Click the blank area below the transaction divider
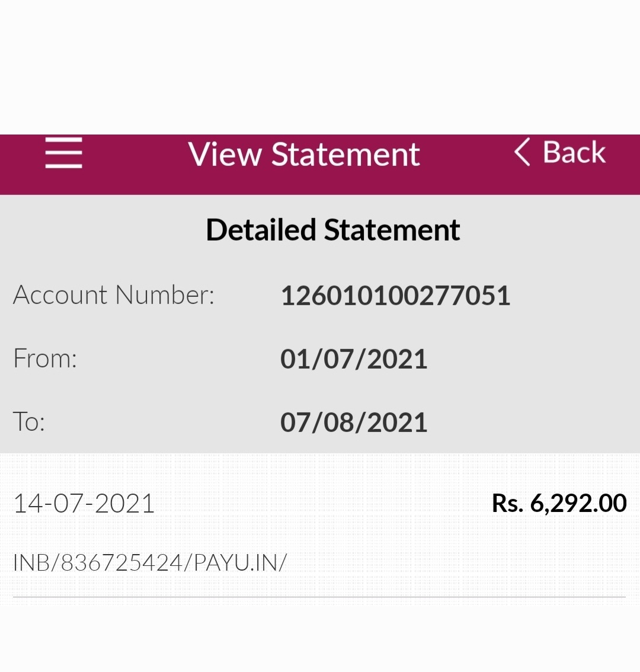The height and width of the screenshot is (672, 640). click(x=320, y=637)
